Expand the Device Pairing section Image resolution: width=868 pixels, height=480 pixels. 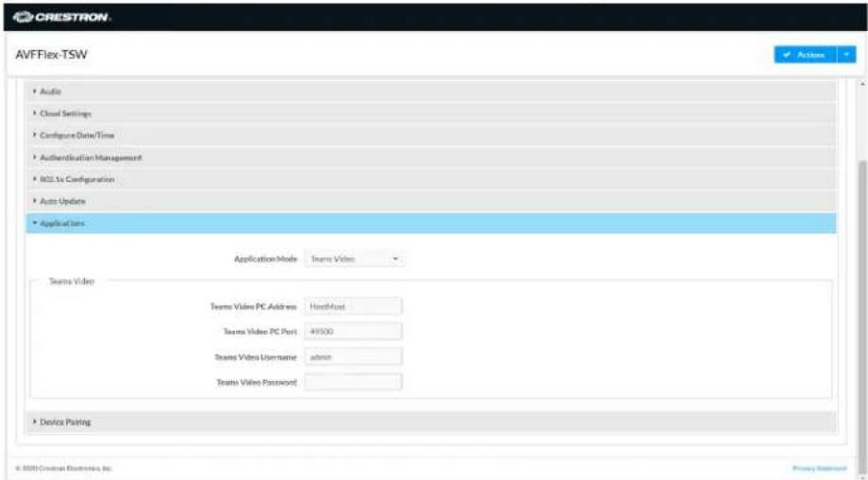pos(431,422)
